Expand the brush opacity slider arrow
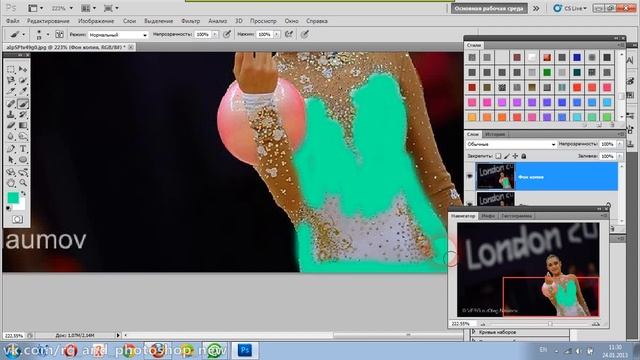The image size is (640, 360). click(x=215, y=35)
